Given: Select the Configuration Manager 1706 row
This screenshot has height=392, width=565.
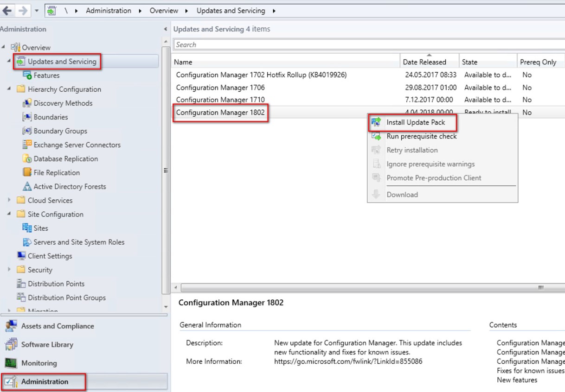Looking at the screenshot, I should tap(368, 87).
